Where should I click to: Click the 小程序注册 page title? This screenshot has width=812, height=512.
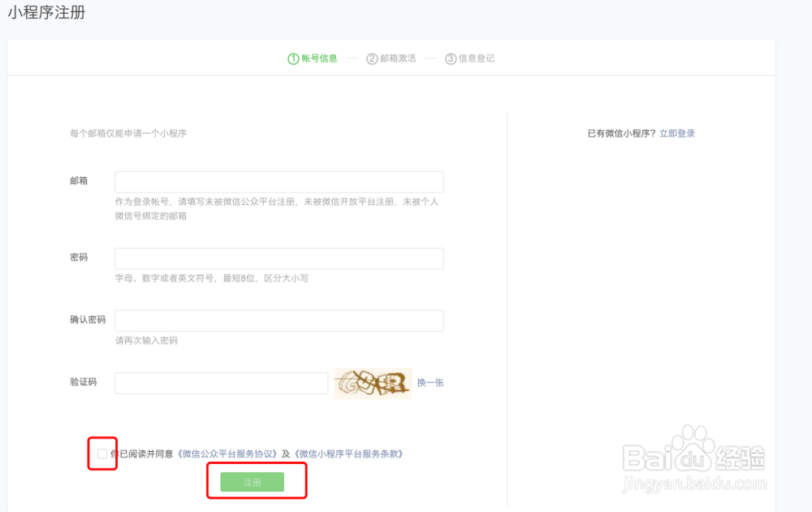click(x=46, y=12)
